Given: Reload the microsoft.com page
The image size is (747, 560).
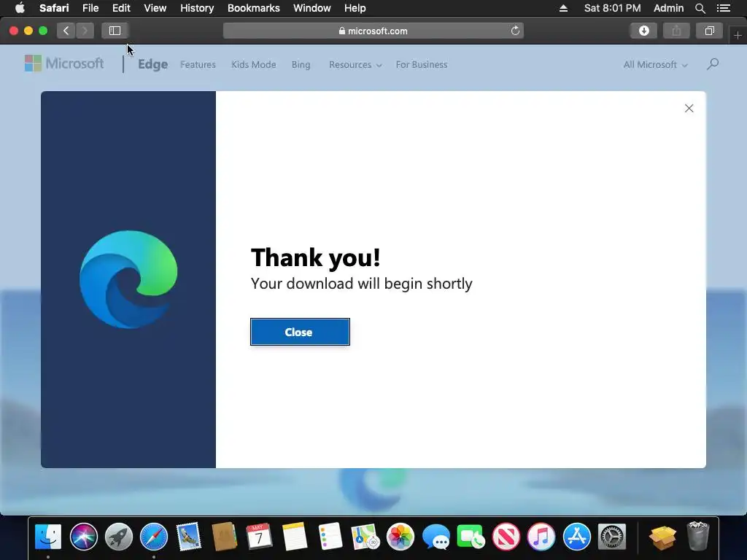Looking at the screenshot, I should [515, 31].
